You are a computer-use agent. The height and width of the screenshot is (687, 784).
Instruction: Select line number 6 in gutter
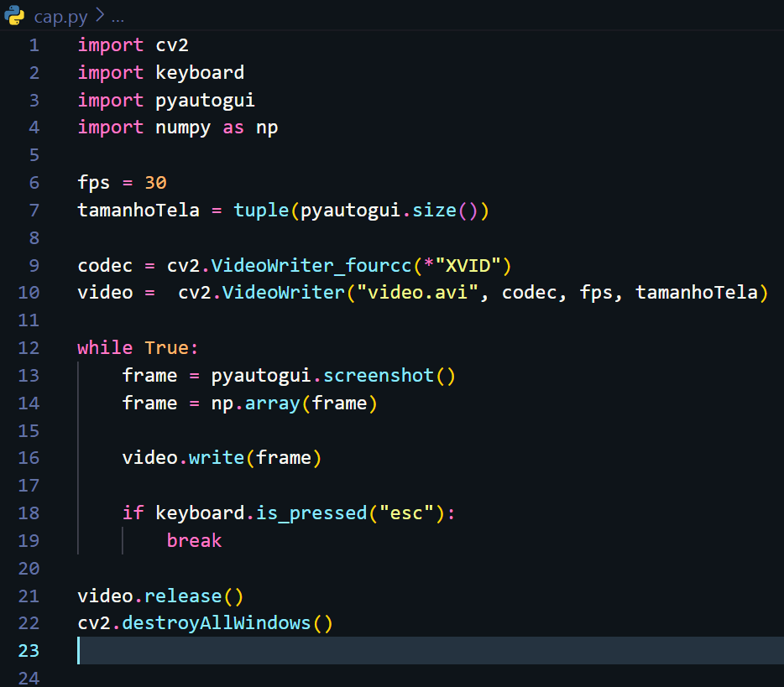34,183
